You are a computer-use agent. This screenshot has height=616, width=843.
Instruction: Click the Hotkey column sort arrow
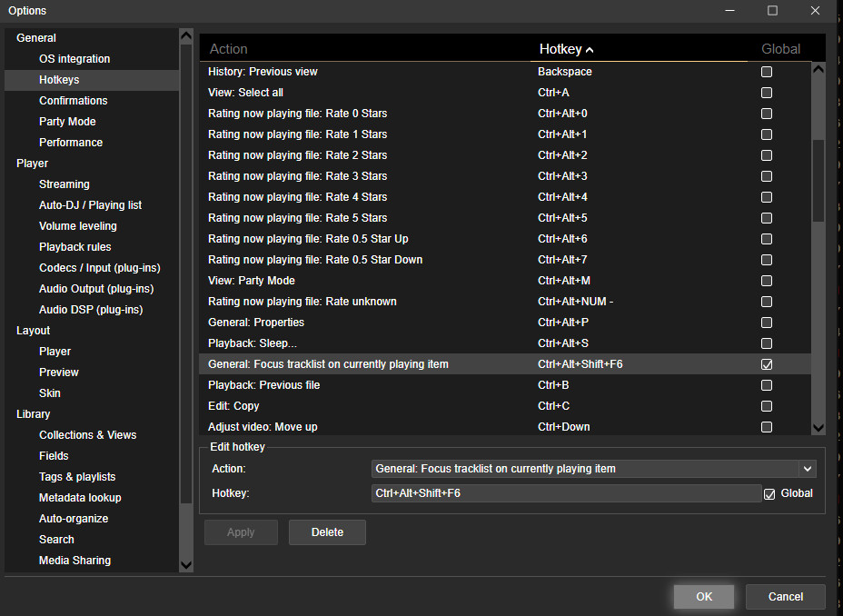pos(590,50)
